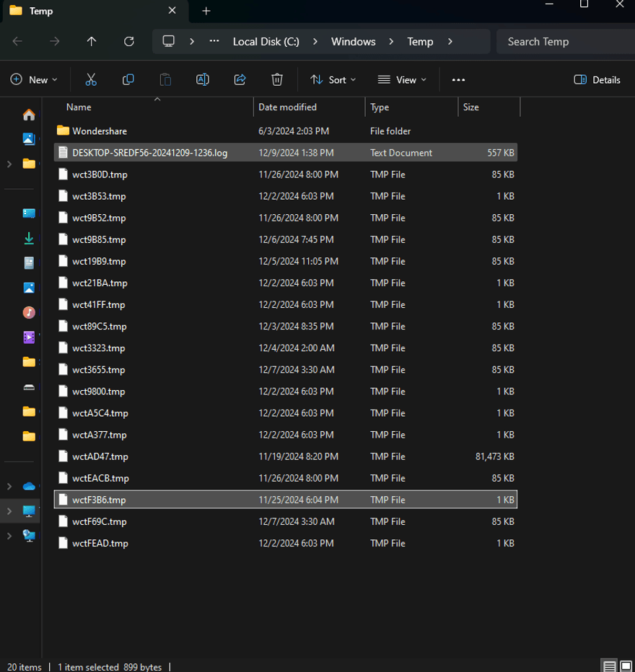Open Gallery in the navigation sidebar
This screenshot has height=672, width=635.
tap(29, 139)
